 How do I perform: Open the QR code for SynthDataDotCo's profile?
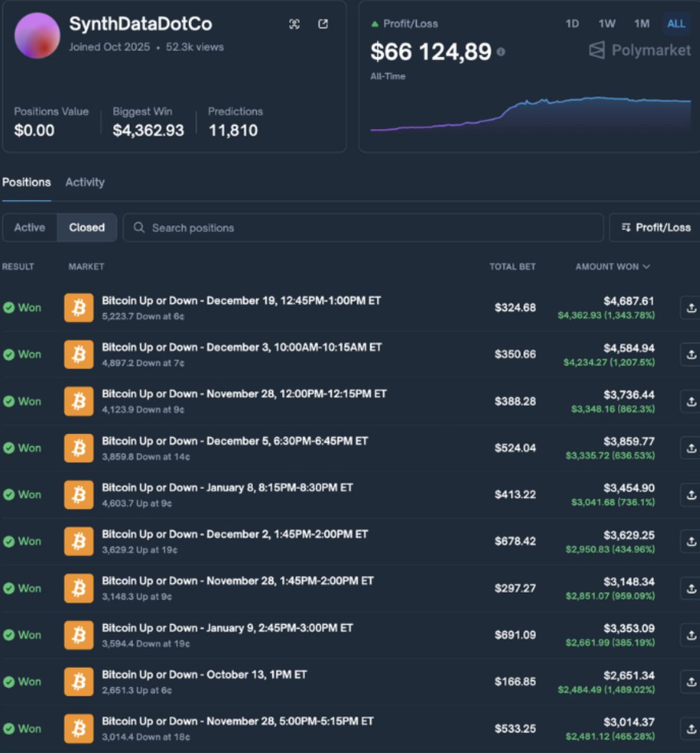pos(294,24)
